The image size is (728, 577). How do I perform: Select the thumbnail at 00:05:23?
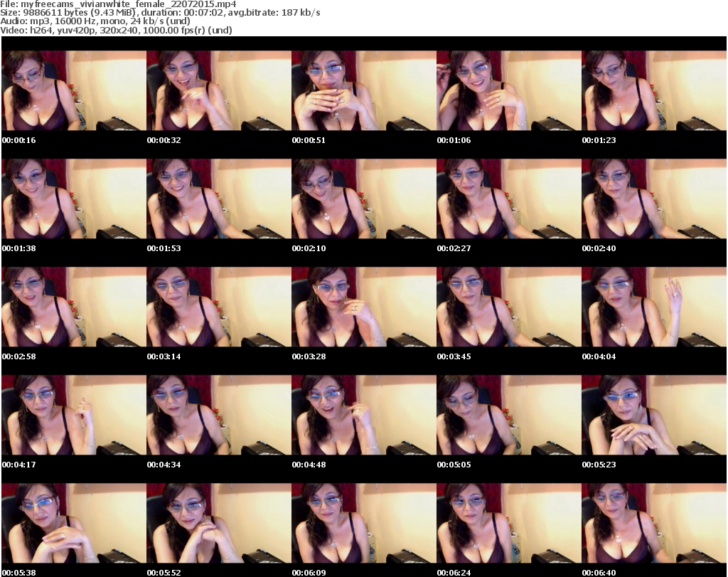tap(654, 415)
